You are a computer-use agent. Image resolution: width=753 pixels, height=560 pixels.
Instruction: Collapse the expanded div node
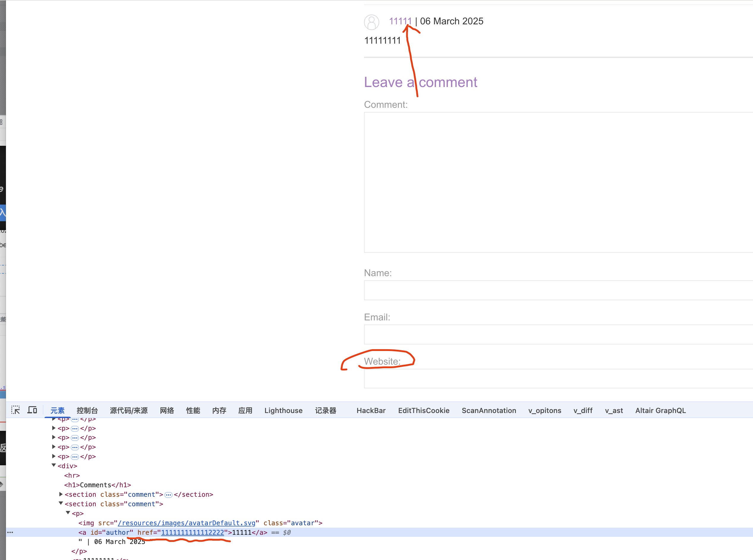point(53,465)
